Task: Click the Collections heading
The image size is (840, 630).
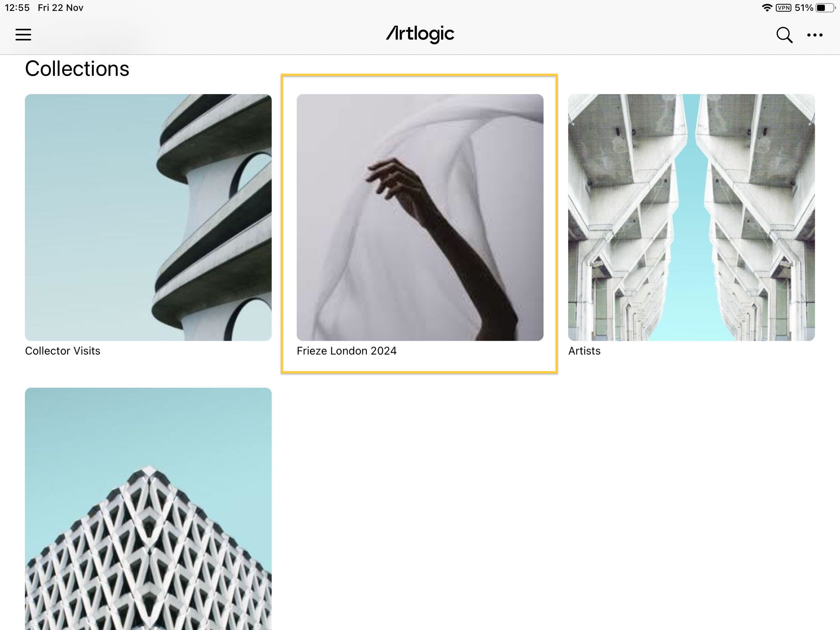Action: [77, 69]
